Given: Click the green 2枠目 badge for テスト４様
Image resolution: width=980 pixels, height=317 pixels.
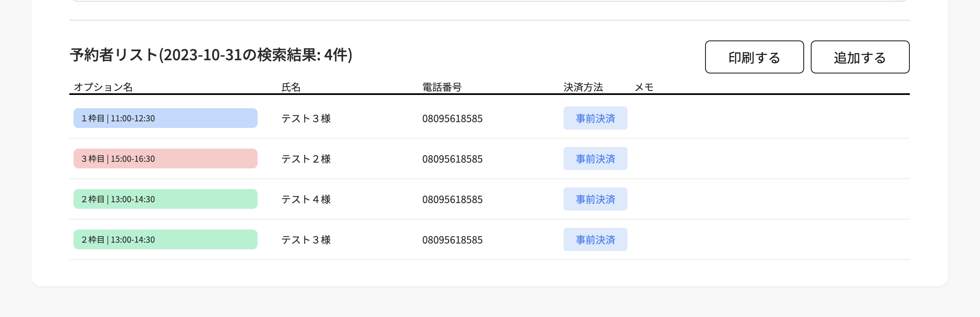Looking at the screenshot, I should [x=165, y=199].
